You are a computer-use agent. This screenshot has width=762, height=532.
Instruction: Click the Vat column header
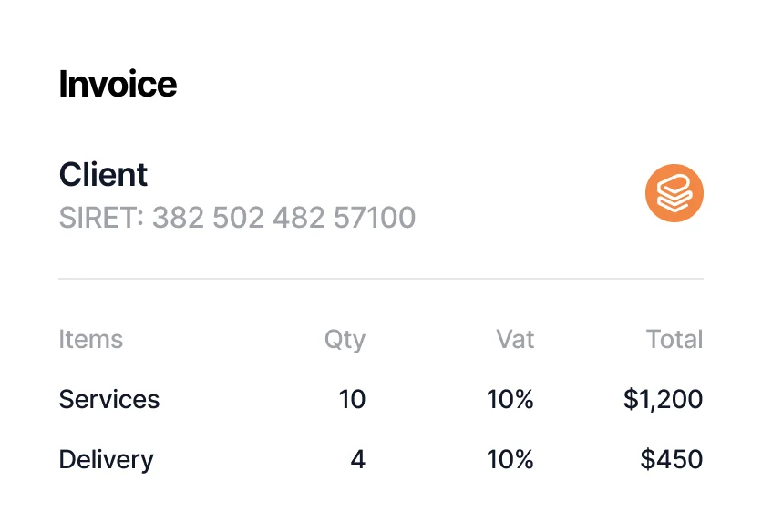tap(515, 340)
